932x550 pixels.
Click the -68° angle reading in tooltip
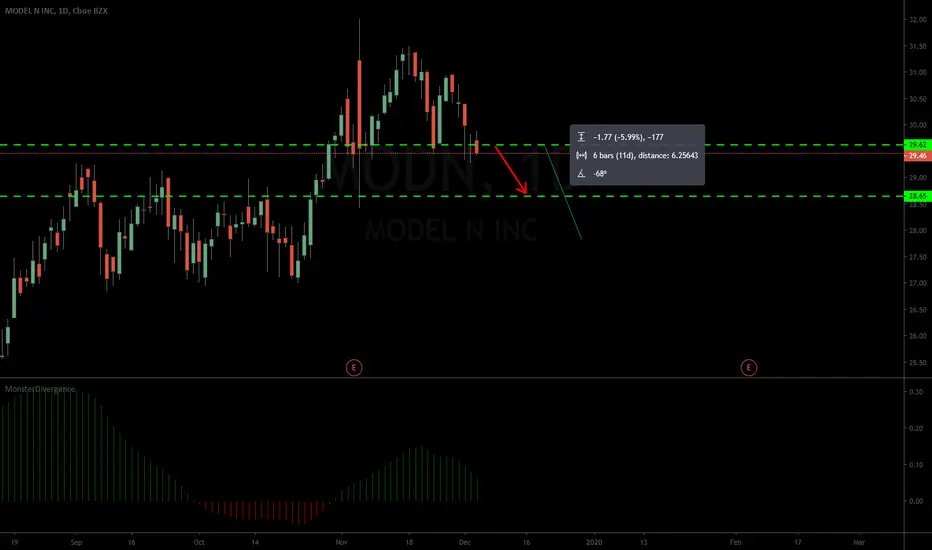coord(600,174)
